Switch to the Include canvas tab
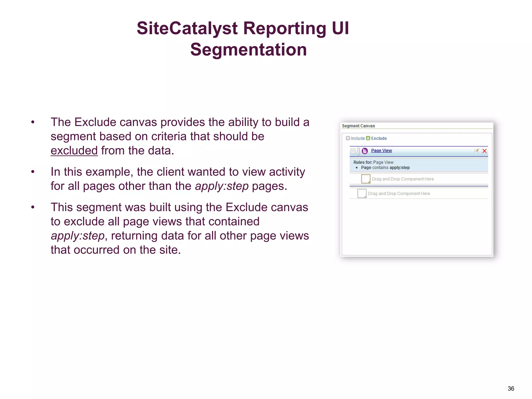Screen dimensions: 532x399 coord(358,138)
